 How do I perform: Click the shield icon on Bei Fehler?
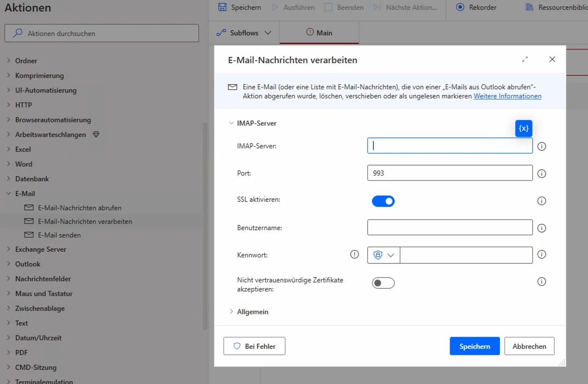tap(237, 346)
